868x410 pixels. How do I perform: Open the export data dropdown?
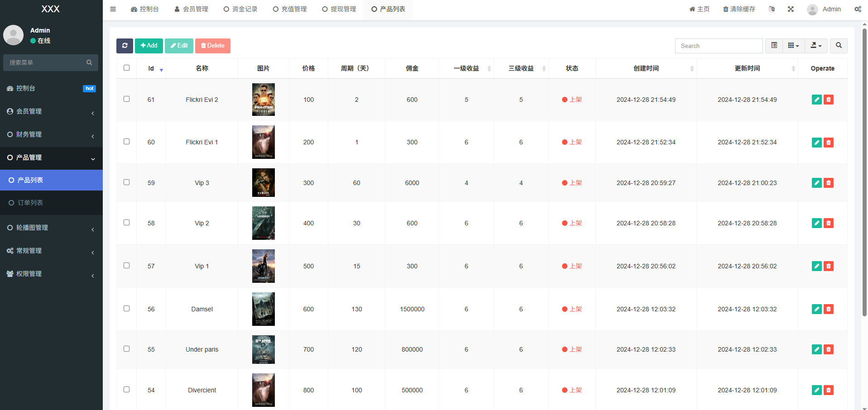tap(816, 46)
